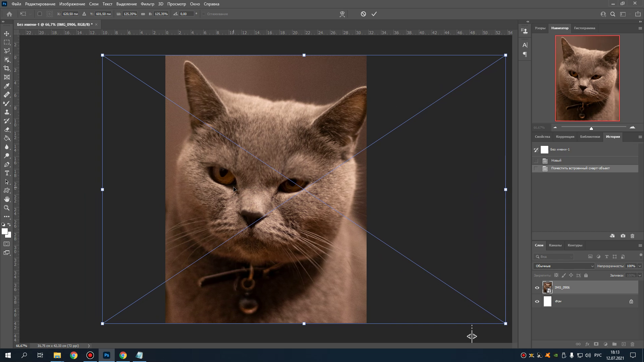Cancel transform with the circle-slash icon
Viewport: 644px width, 362px height.
(363, 14)
